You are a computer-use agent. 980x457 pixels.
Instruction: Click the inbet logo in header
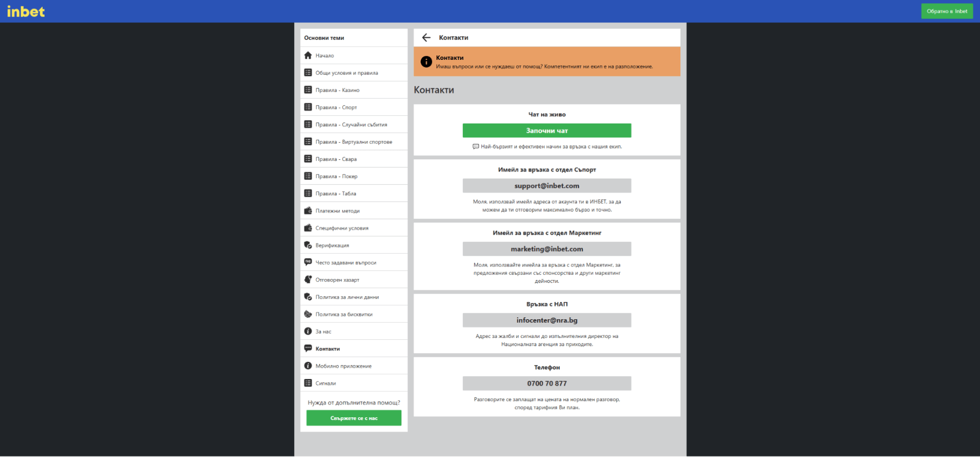(x=26, y=11)
